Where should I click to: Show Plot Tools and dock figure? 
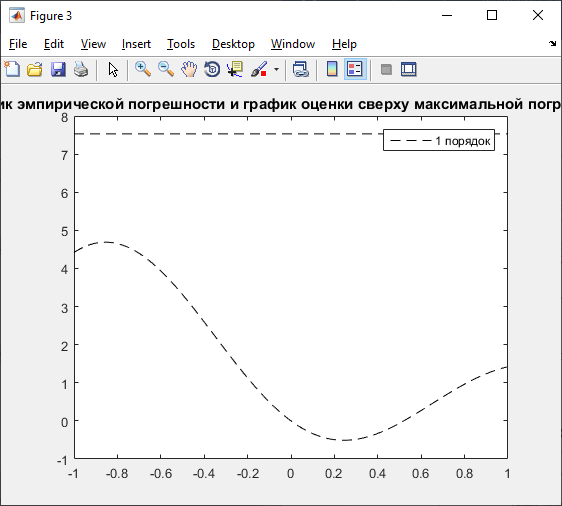[409, 69]
